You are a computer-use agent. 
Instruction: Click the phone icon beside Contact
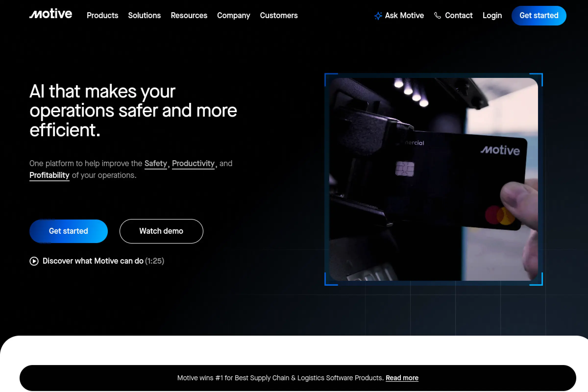[437, 16]
